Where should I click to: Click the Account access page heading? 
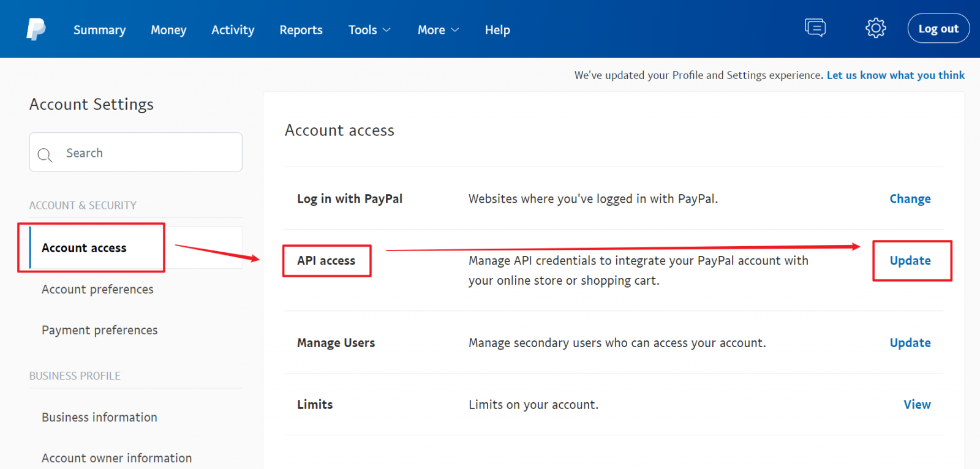tap(339, 130)
